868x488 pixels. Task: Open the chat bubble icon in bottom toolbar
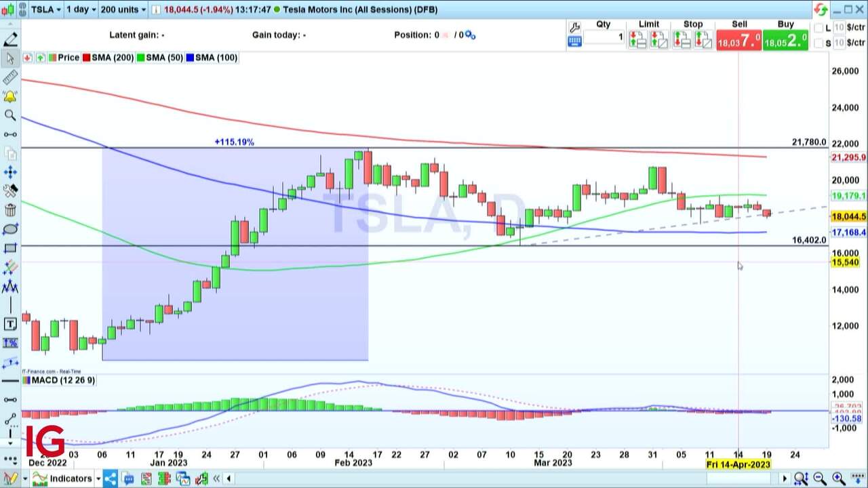(128, 479)
